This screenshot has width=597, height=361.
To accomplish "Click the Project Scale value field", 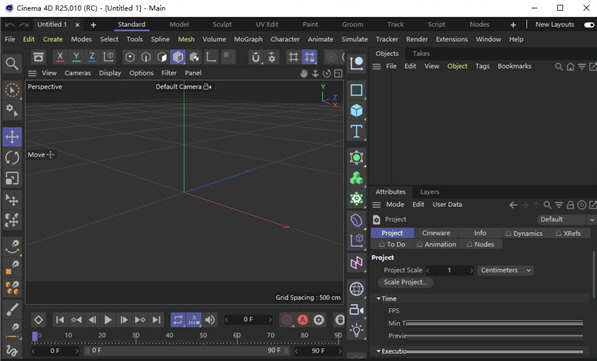I will pos(450,270).
